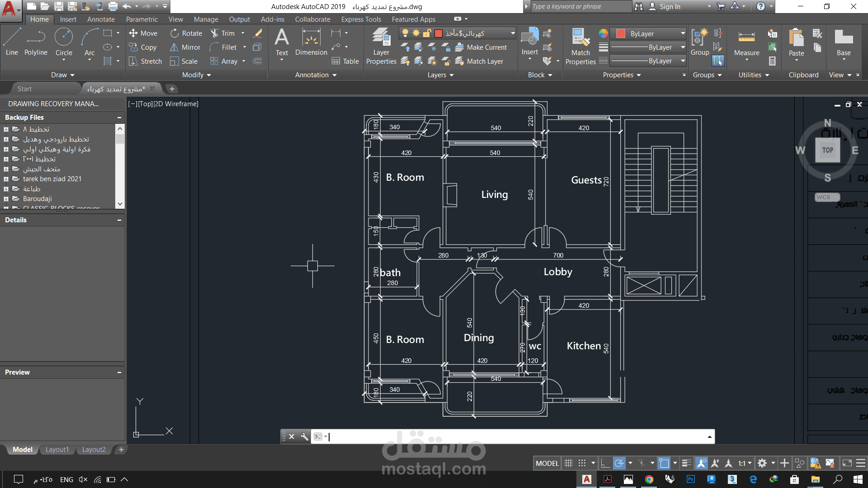This screenshot has width=868, height=488.
Task: Switch to Layout1 tab
Action: click(57, 450)
